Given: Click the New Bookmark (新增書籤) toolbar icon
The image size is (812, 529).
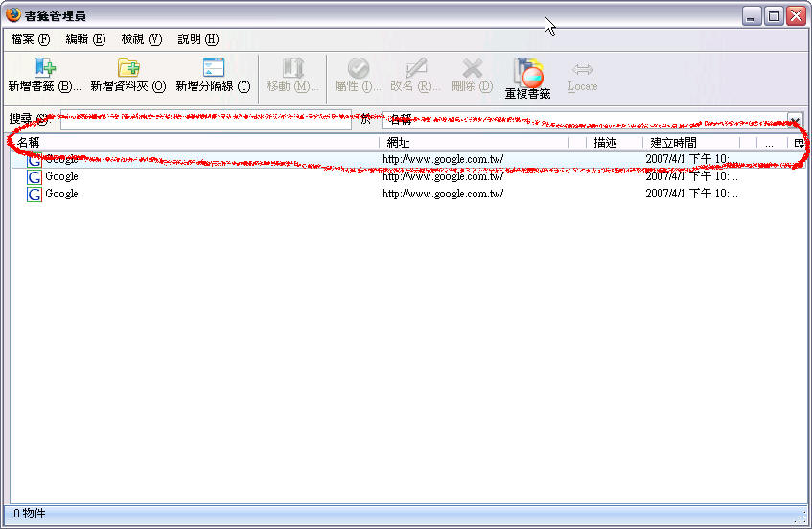Looking at the screenshot, I should point(44,67).
